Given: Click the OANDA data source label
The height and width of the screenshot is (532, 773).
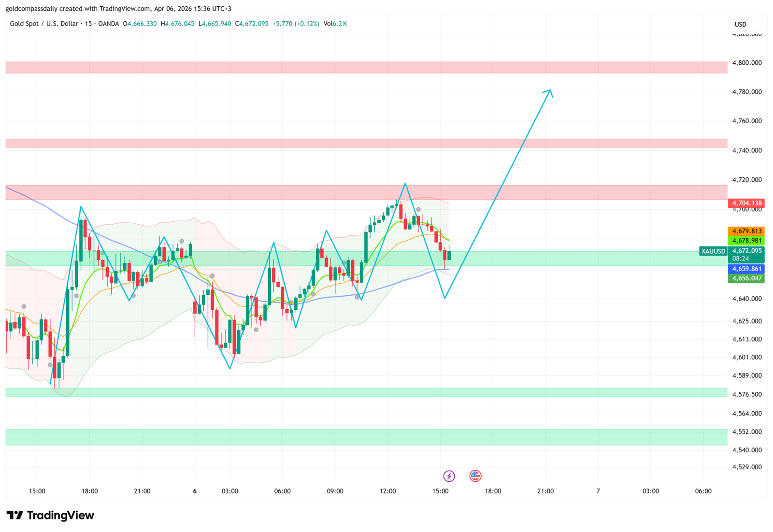Looking at the screenshot, I should tap(108, 24).
